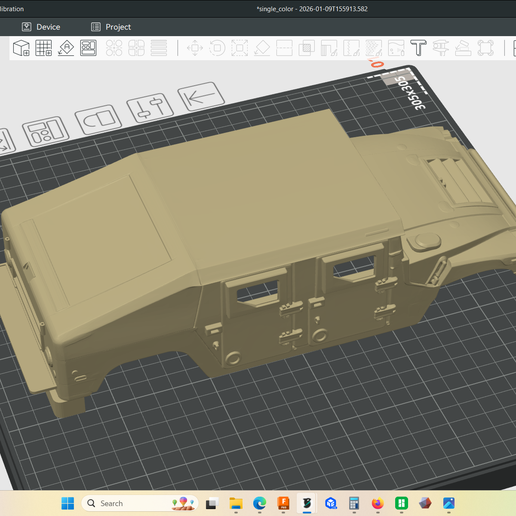
Task: Select the Assemble tool icon
Action: tap(463, 48)
